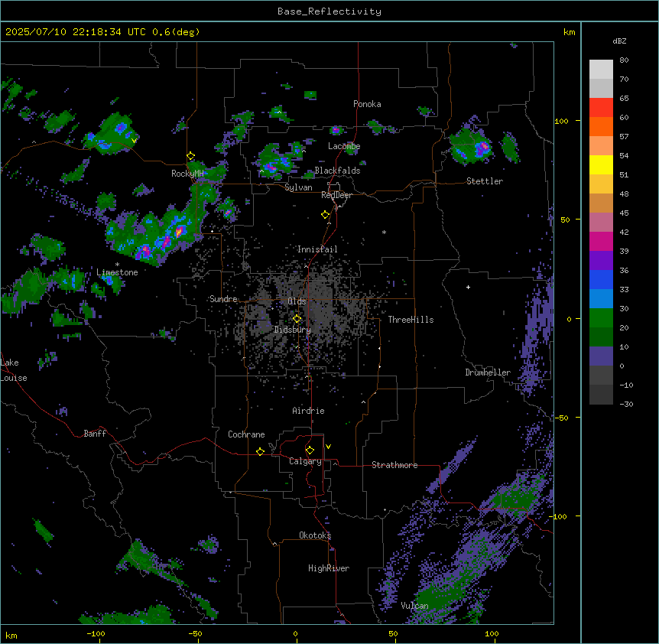Click the HighRiver label

click(329, 568)
